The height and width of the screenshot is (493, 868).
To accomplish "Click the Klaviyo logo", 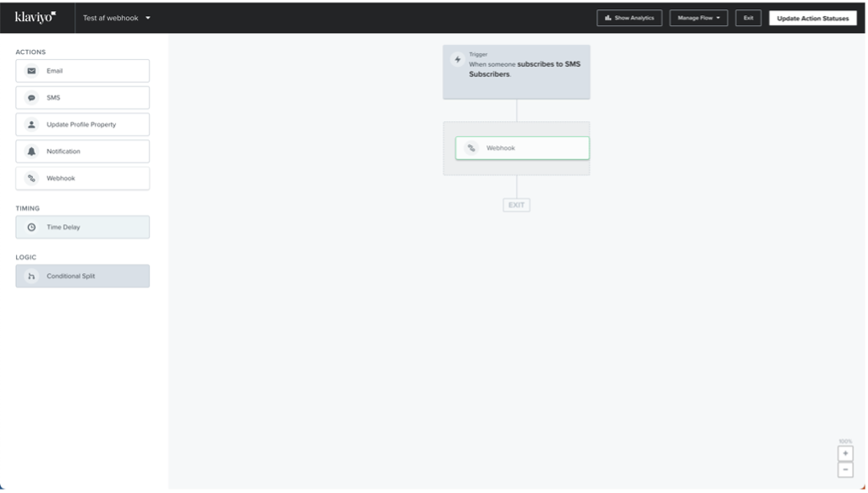I will pyautogui.click(x=36, y=17).
